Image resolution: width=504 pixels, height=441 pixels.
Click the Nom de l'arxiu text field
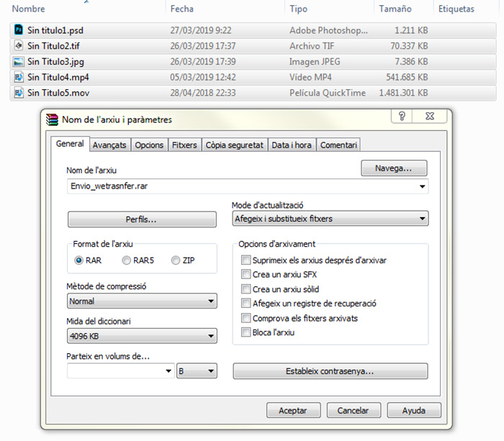(x=241, y=186)
